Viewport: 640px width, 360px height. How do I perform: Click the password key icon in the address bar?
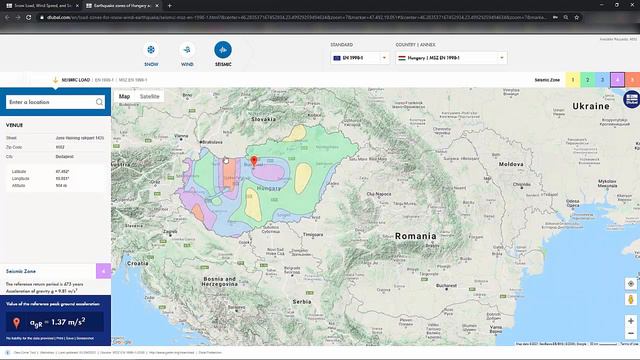click(556, 17)
